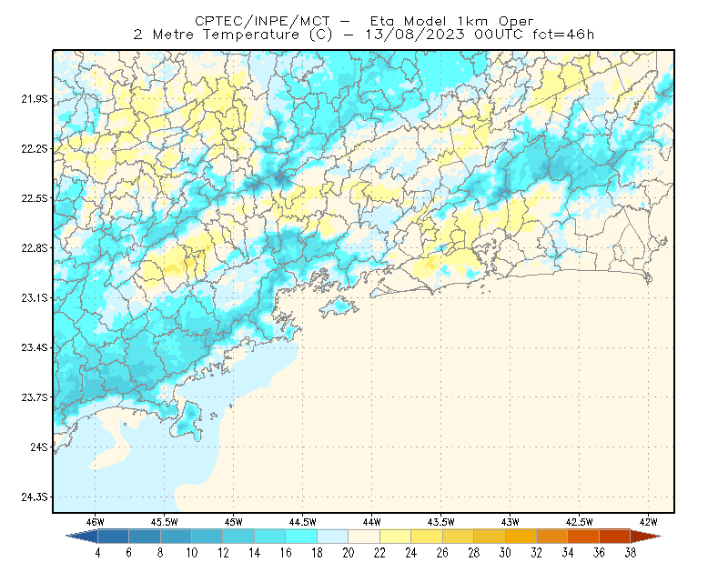728x562 pixels.
Task: Select the 22–24 °C light yellow legend swatch
Action: pyautogui.click(x=396, y=536)
